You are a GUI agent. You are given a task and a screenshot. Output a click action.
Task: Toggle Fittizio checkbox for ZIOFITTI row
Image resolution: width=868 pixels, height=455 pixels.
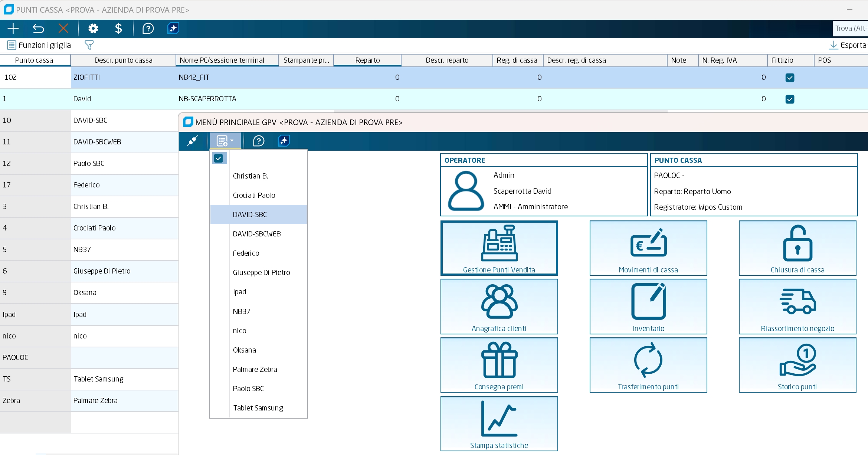pyautogui.click(x=790, y=78)
